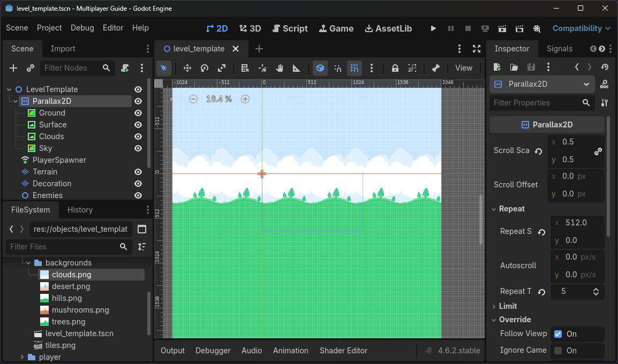Activate the Pan Mode hand tool
Image resolution: width=618 pixels, height=364 pixels.
280,68
